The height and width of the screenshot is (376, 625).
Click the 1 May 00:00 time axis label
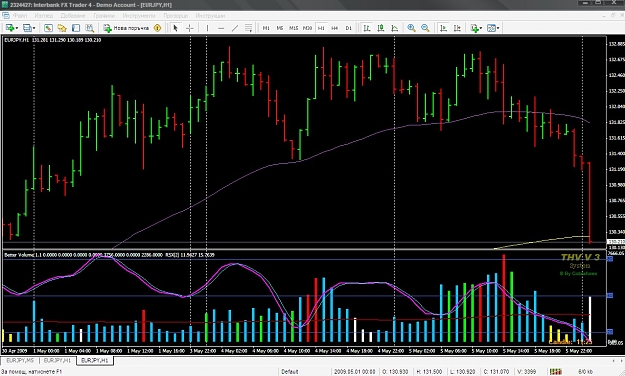(46, 351)
